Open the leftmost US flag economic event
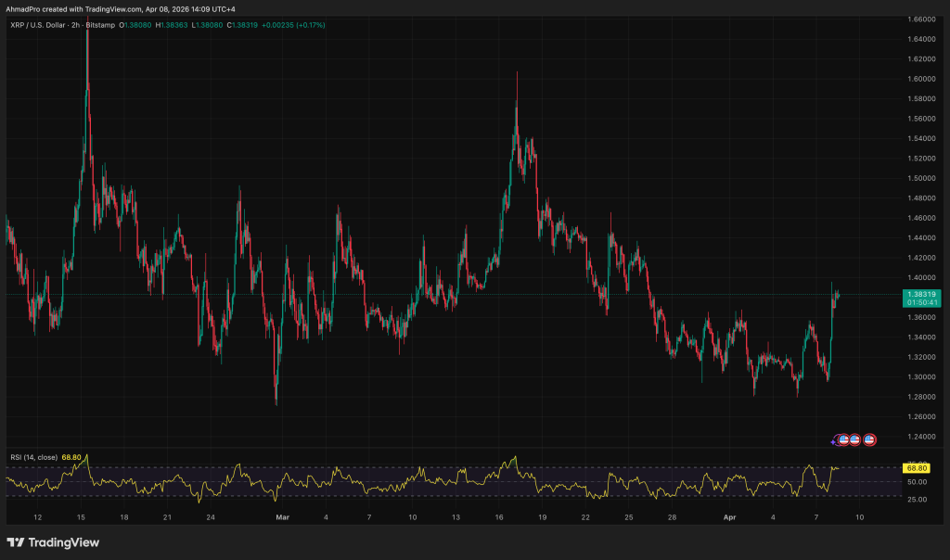 (843, 439)
